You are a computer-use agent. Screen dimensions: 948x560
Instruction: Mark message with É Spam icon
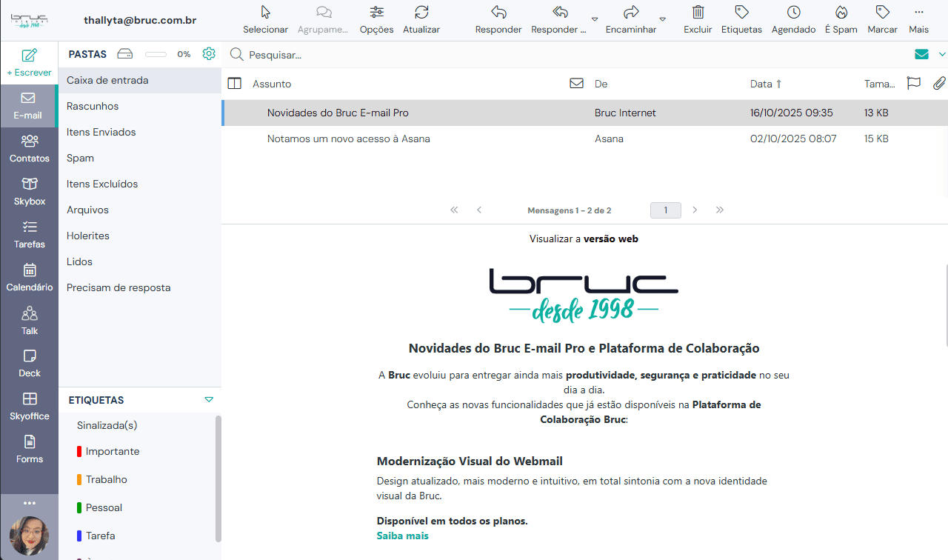(841, 13)
